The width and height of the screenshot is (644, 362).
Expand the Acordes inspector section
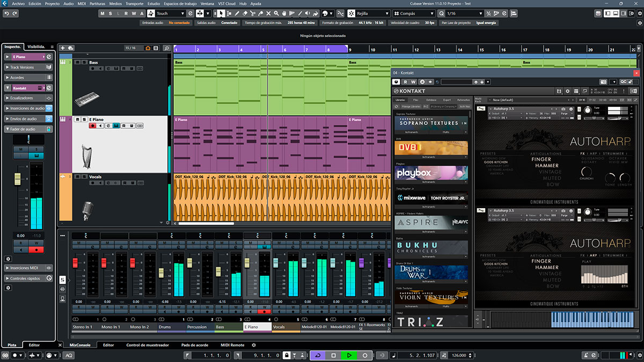point(28,78)
